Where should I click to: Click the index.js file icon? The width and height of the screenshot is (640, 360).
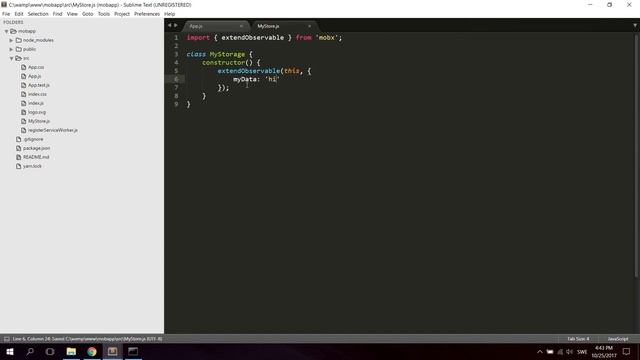(24, 103)
